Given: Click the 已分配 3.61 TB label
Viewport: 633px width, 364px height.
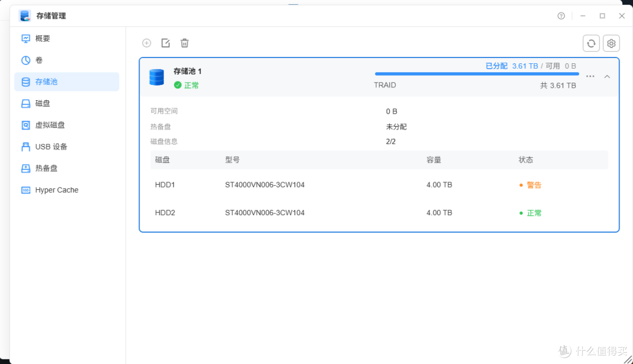Looking at the screenshot, I should [512, 66].
